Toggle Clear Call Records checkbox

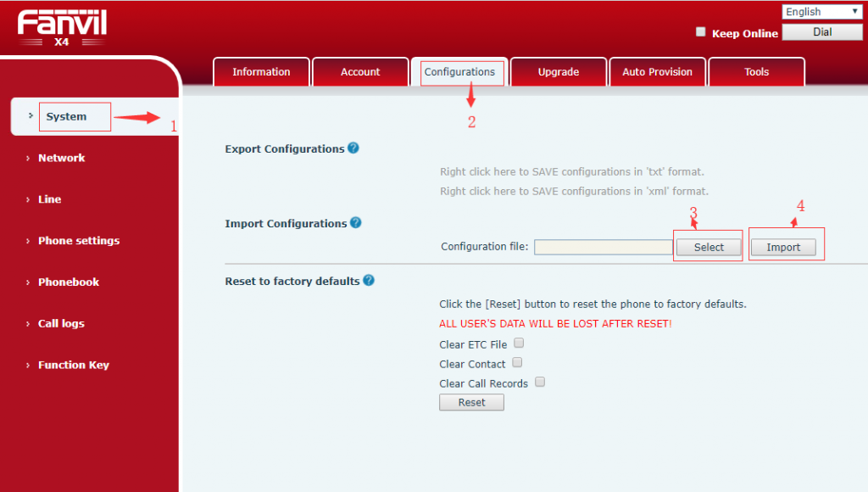pyautogui.click(x=540, y=383)
